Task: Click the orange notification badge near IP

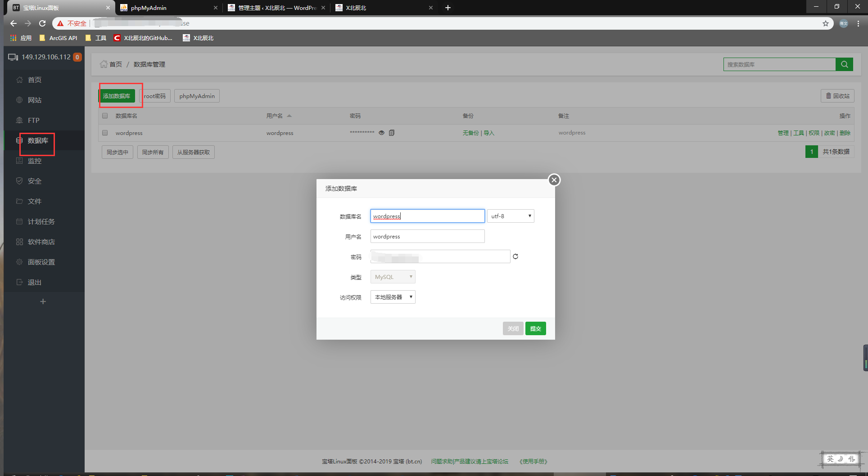Action: (x=77, y=57)
